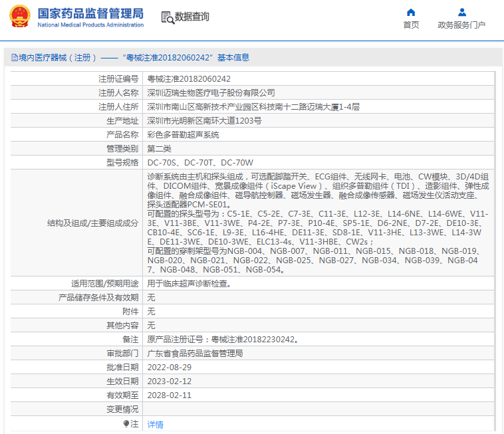The height and width of the screenshot is (434, 504).
Task: Click the 无 value in 附件 row
Action: pyautogui.click(x=151, y=311)
